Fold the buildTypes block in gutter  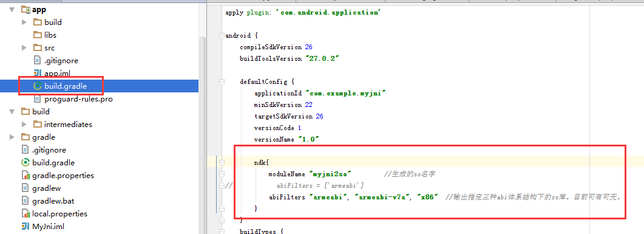(x=222, y=232)
